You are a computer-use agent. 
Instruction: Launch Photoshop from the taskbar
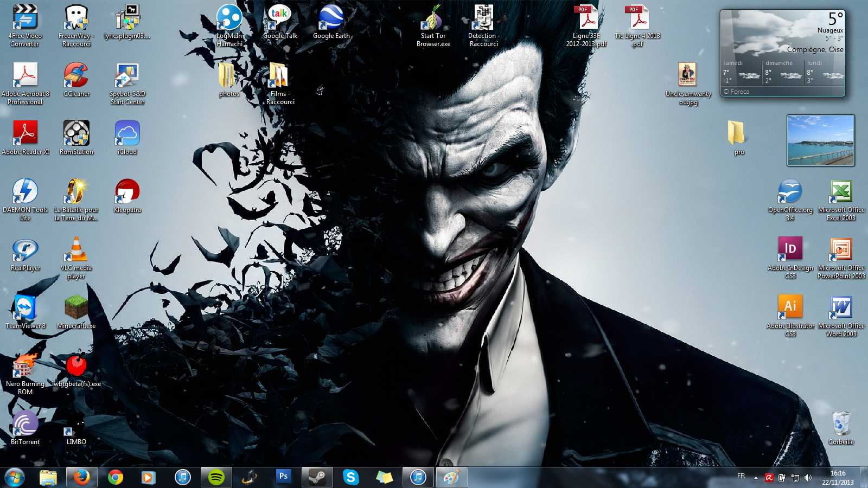point(283,478)
